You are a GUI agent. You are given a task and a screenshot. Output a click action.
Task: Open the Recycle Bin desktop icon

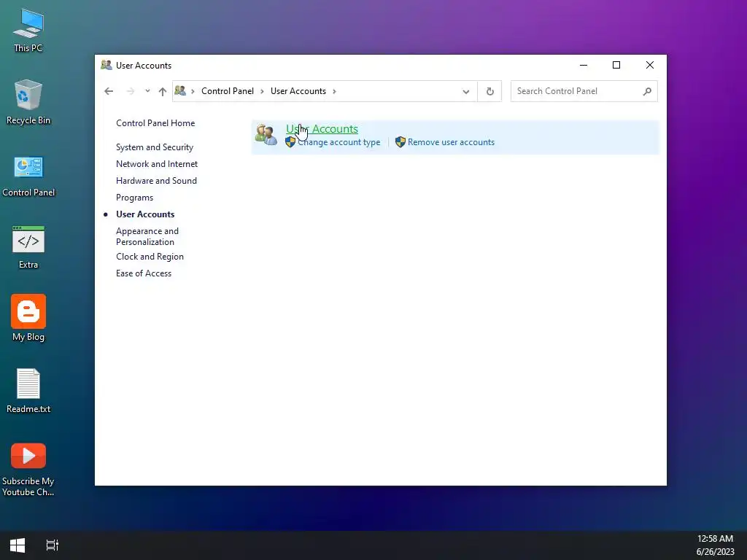28,102
